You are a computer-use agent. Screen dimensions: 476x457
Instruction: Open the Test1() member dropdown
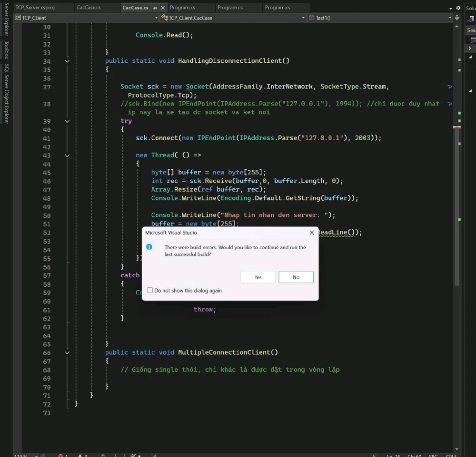pyautogui.click(x=450, y=18)
